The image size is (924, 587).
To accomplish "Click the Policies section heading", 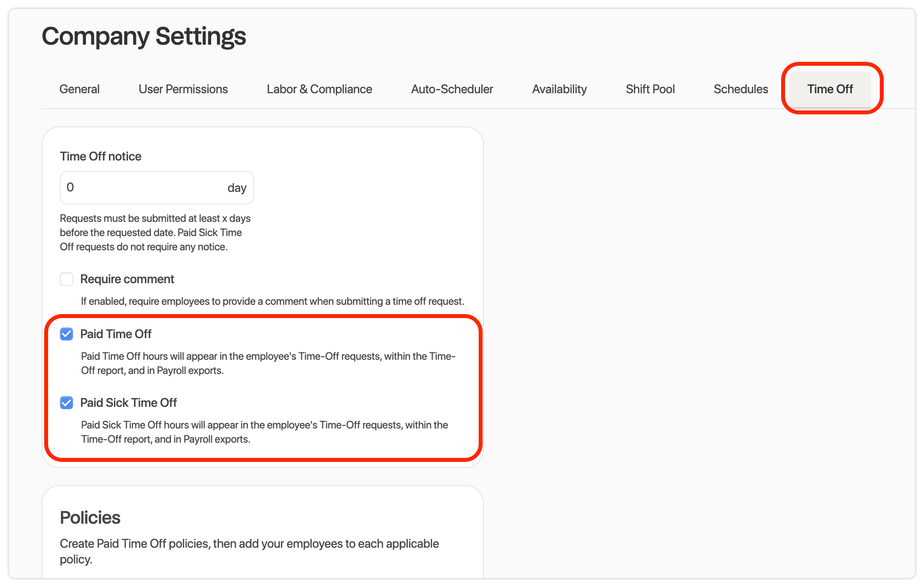I will (x=90, y=518).
